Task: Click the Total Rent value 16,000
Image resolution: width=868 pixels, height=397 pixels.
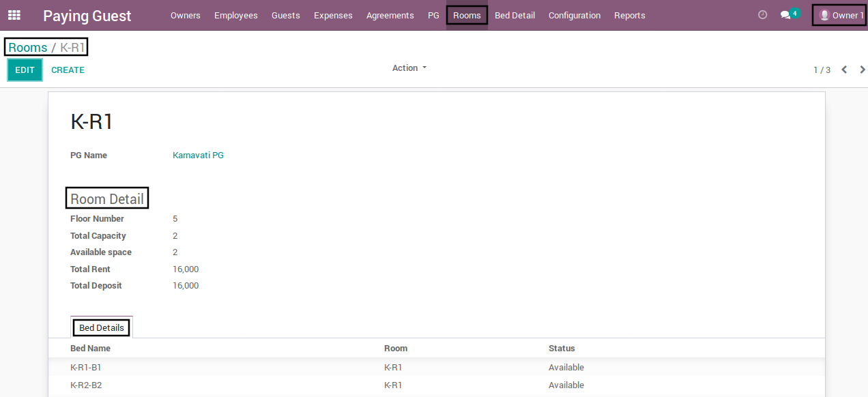Action: pos(186,269)
